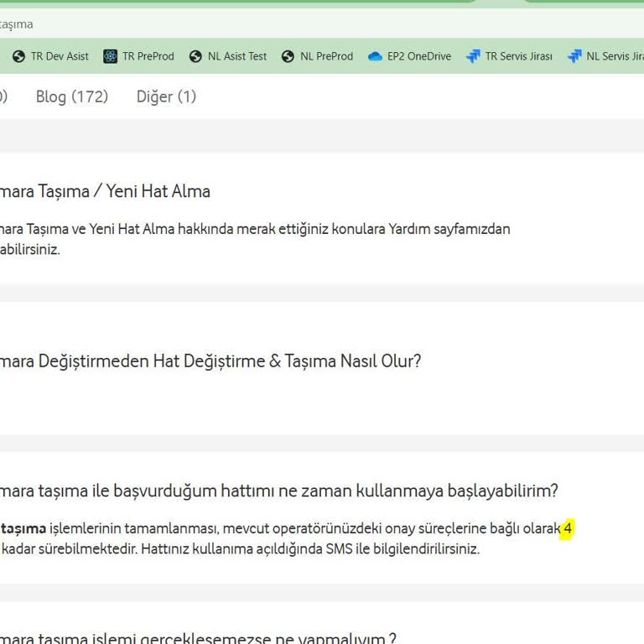This screenshot has width=644, height=644.
Task: Click the highlighted 4 in the answer text
Action: [x=568, y=528]
